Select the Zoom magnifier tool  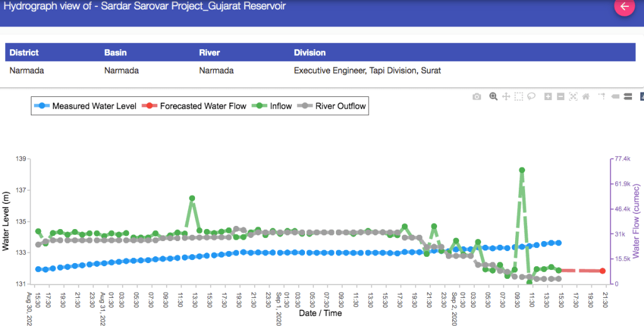(494, 96)
